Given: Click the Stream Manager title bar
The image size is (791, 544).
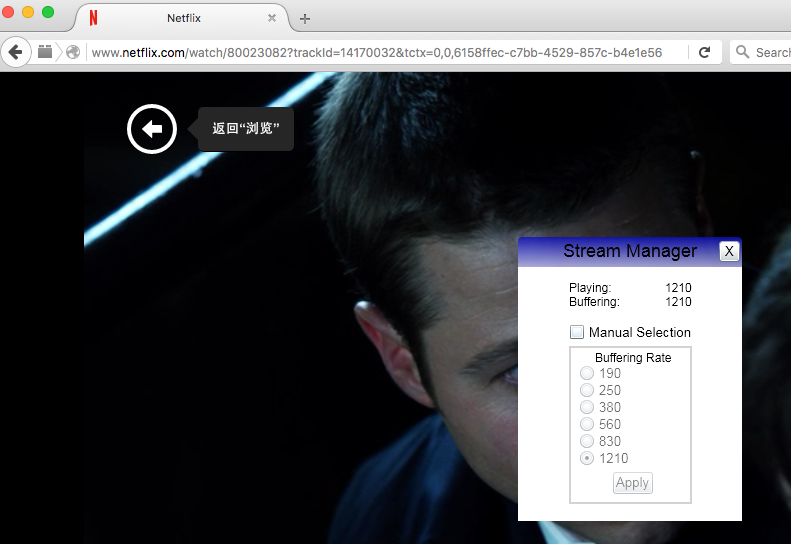Looking at the screenshot, I should [x=630, y=251].
